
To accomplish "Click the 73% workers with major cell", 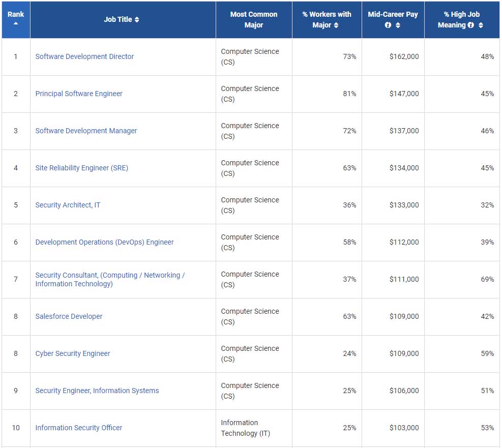I will pyautogui.click(x=327, y=56).
